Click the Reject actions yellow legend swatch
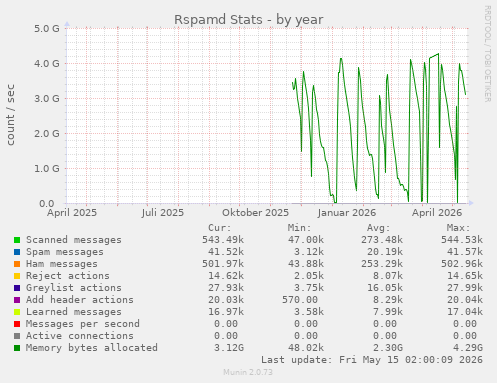The image size is (497, 383). pyautogui.click(x=17, y=276)
